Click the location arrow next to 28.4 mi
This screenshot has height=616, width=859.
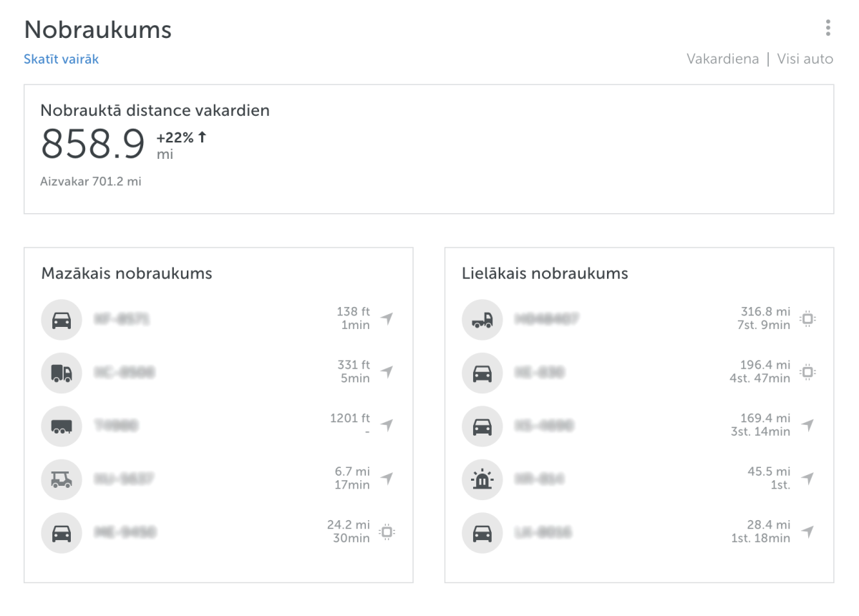[807, 532]
